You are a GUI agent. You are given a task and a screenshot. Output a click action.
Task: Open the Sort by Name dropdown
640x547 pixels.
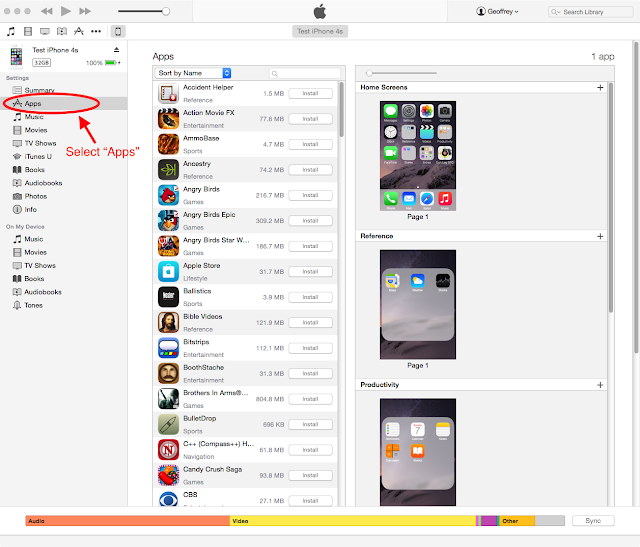193,73
